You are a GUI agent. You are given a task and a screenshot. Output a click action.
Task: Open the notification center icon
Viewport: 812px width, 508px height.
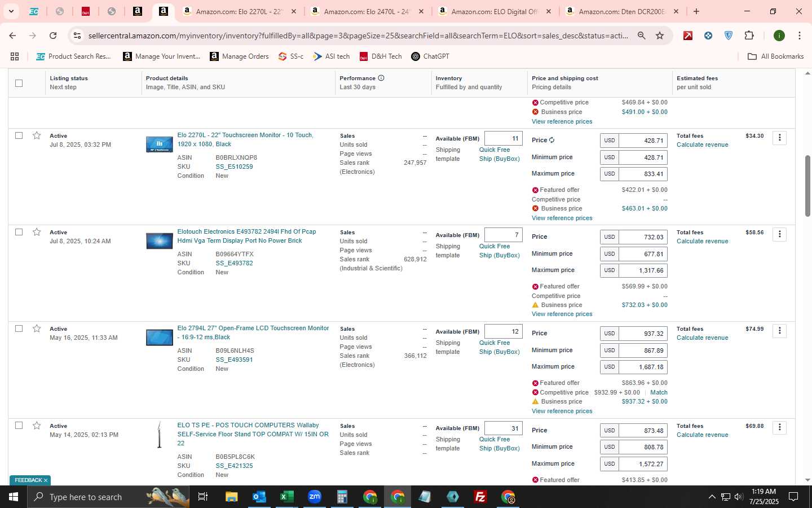pyautogui.click(x=793, y=497)
